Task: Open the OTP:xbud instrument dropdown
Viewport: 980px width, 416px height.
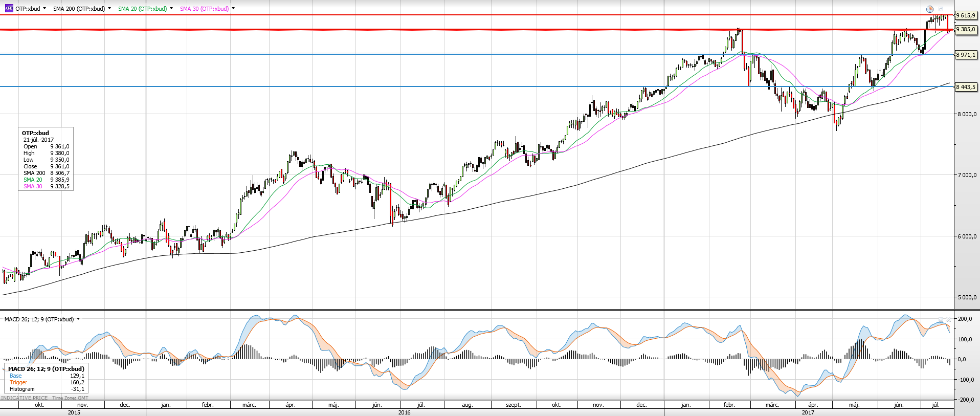Action: pyautogui.click(x=44, y=8)
